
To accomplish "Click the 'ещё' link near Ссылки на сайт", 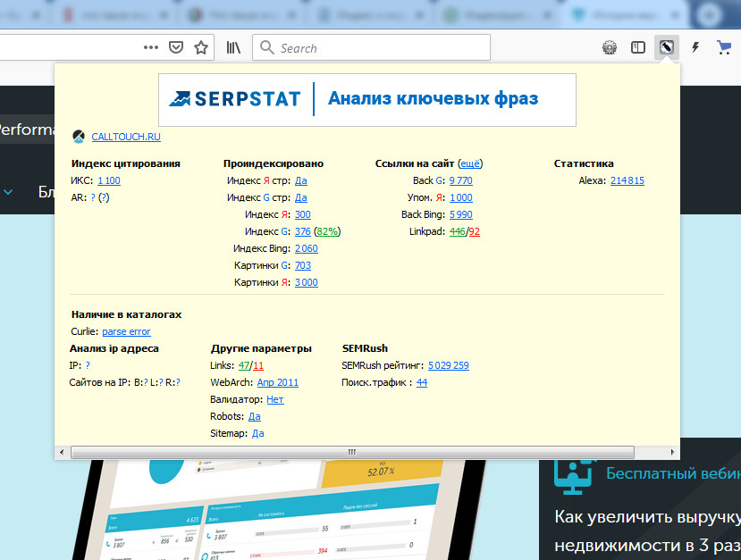I will tap(469, 163).
